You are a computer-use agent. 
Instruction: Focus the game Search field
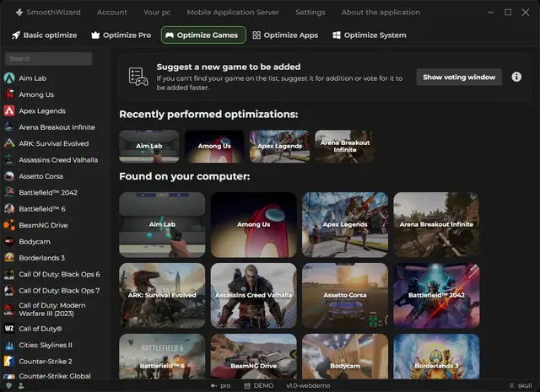pyautogui.click(x=48, y=58)
